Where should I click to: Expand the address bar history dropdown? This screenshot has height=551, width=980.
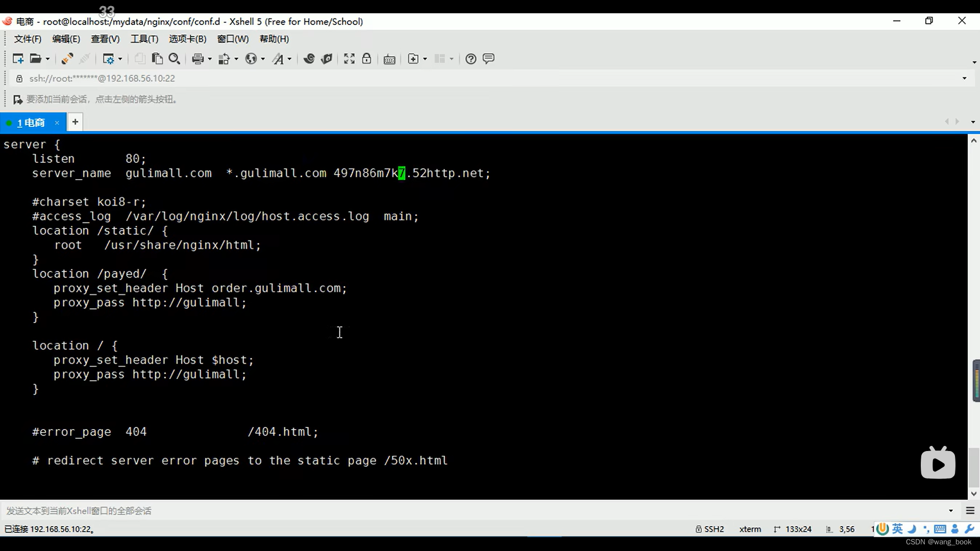pyautogui.click(x=964, y=79)
